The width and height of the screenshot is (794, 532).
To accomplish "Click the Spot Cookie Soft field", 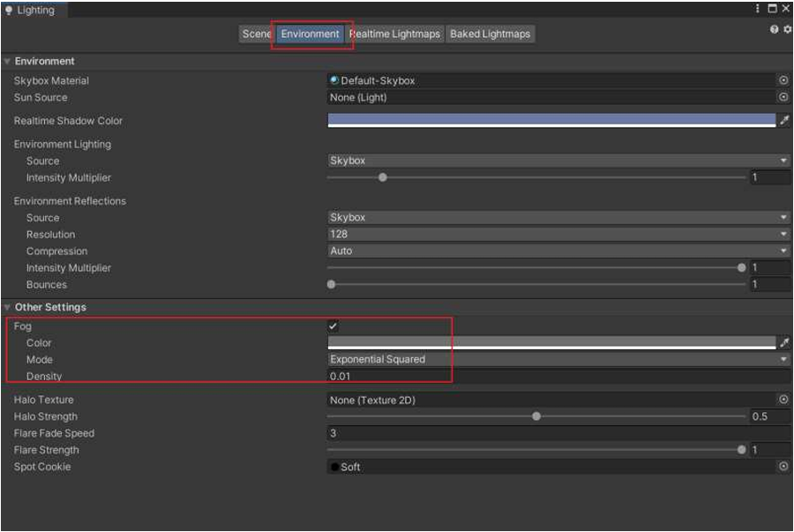I will point(552,466).
